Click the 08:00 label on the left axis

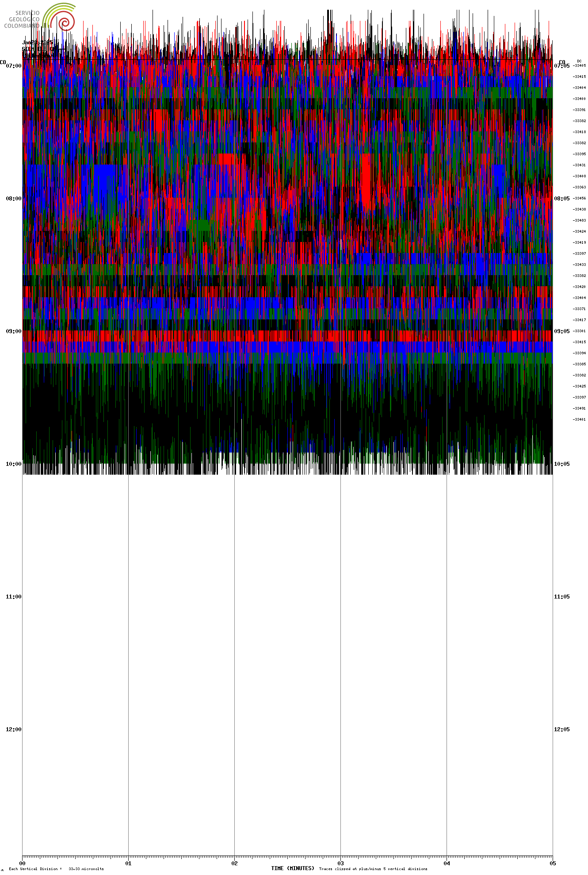point(13,199)
